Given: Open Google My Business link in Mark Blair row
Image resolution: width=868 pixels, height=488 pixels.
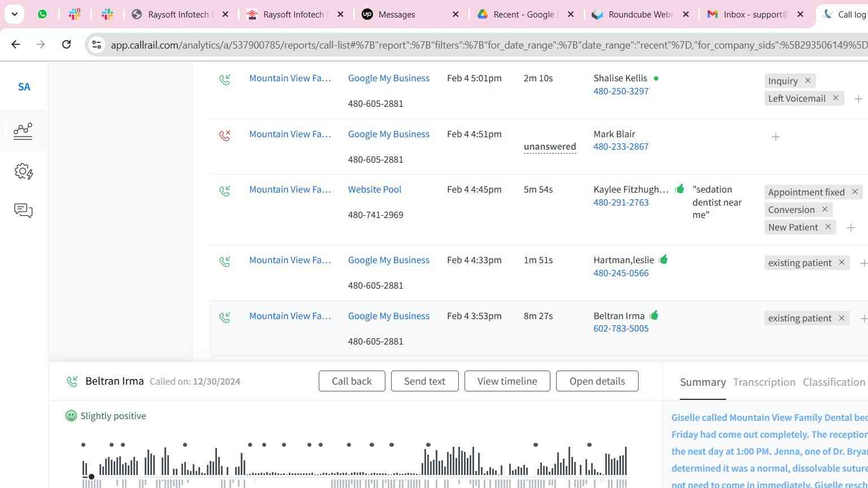Looking at the screenshot, I should pos(389,134).
